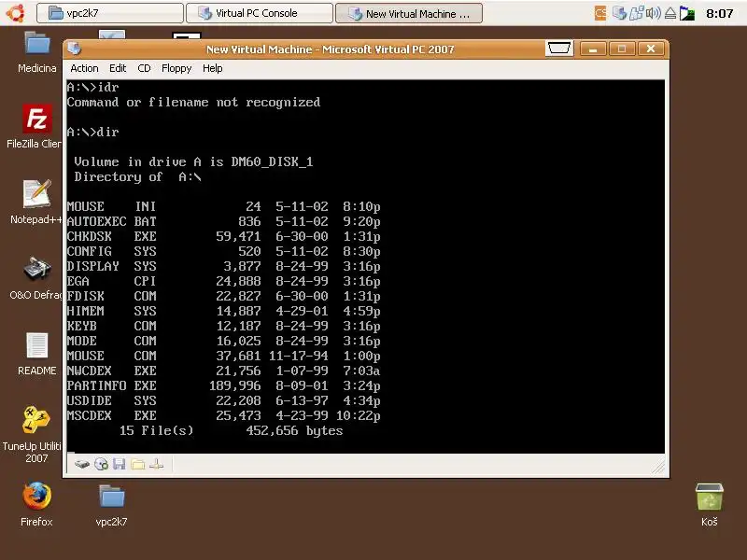The image size is (747, 560).
Task: Launch Firefox desktop icon
Action: (x=36, y=504)
